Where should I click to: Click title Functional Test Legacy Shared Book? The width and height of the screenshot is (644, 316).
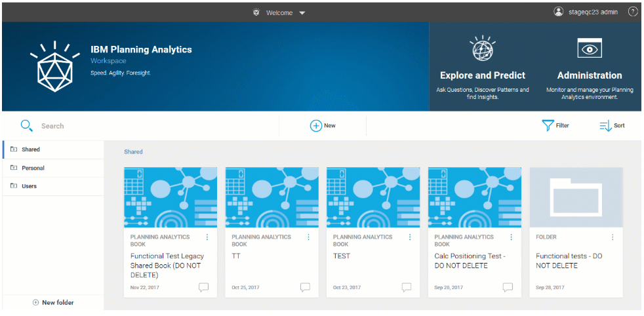(x=167, y=266)
